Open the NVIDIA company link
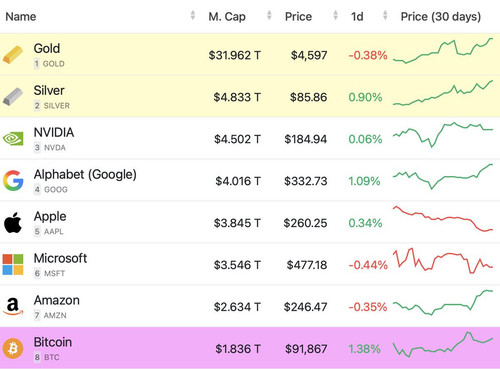Screen dimensions: 500x369 click(x=54, y=132)
